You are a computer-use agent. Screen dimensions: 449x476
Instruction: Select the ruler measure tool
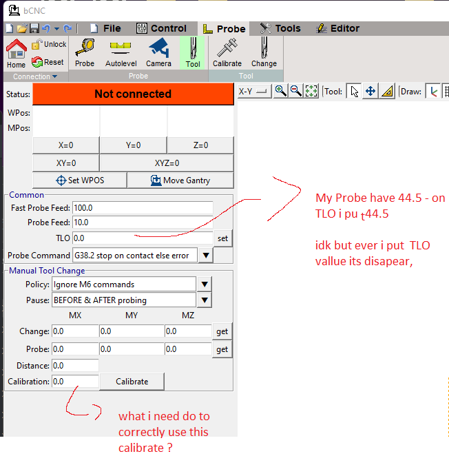point(387,91)
